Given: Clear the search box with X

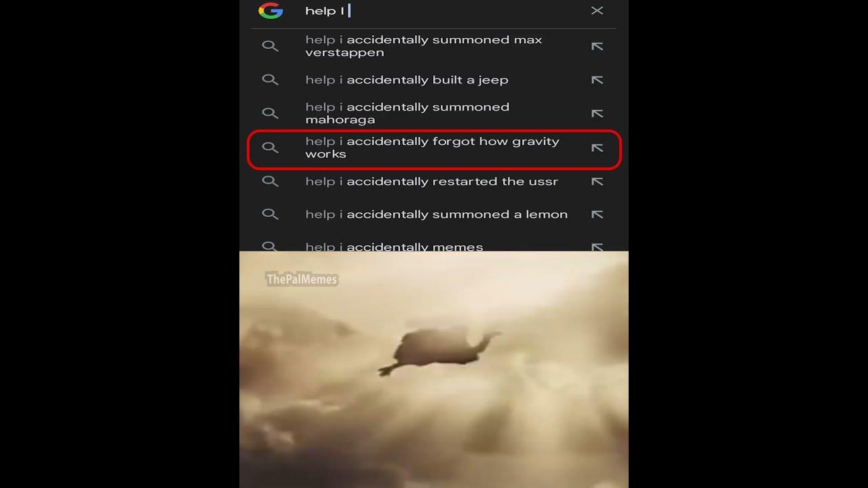Looking at the screenshot, I should (x=597, y=10).
